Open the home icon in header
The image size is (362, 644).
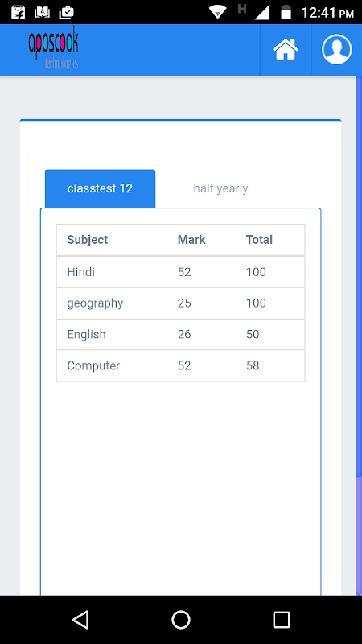coord(286,50)
